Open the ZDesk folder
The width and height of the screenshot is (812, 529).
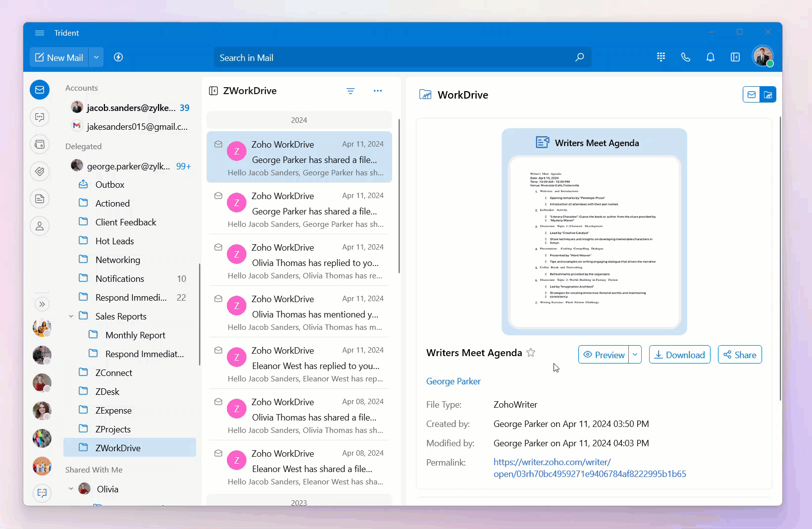tap(130, 391)
